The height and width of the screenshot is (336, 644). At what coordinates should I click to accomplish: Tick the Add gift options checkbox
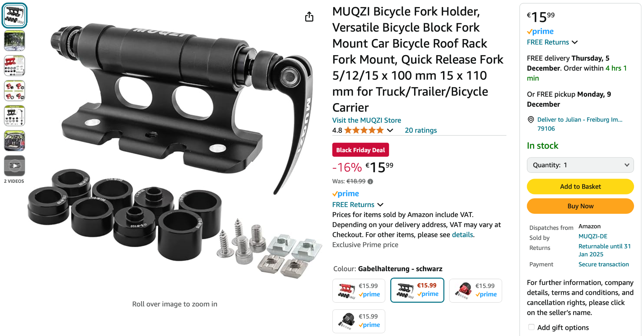coord(531,327)
